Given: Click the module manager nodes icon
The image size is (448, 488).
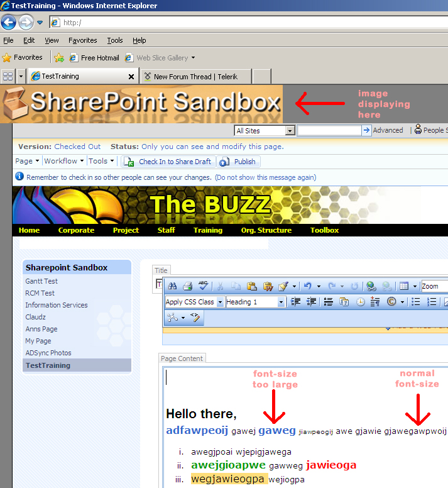Looking at the screenshot, I should (x=172, y=317).
